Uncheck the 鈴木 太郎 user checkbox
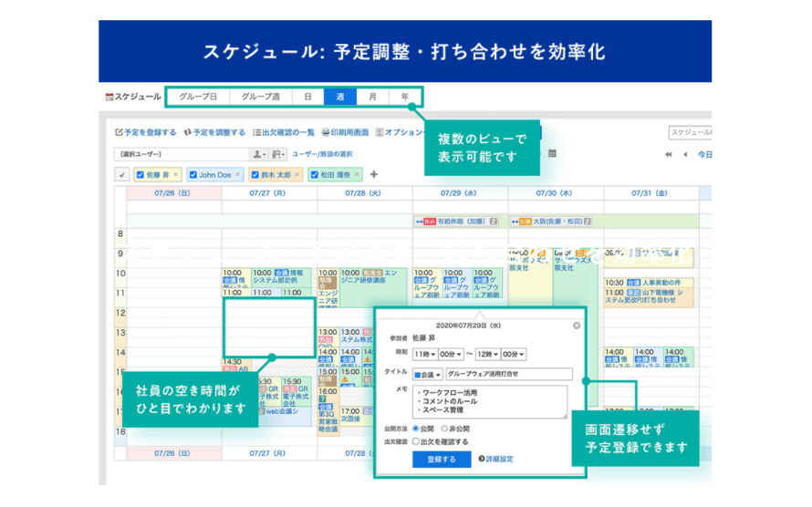 pos(255,175)
